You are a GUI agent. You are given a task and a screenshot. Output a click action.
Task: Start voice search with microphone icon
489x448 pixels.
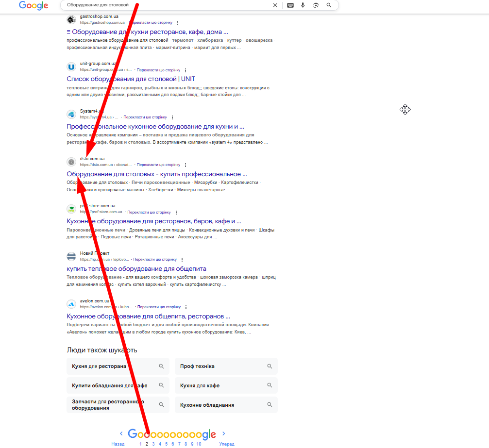point(303,5)
